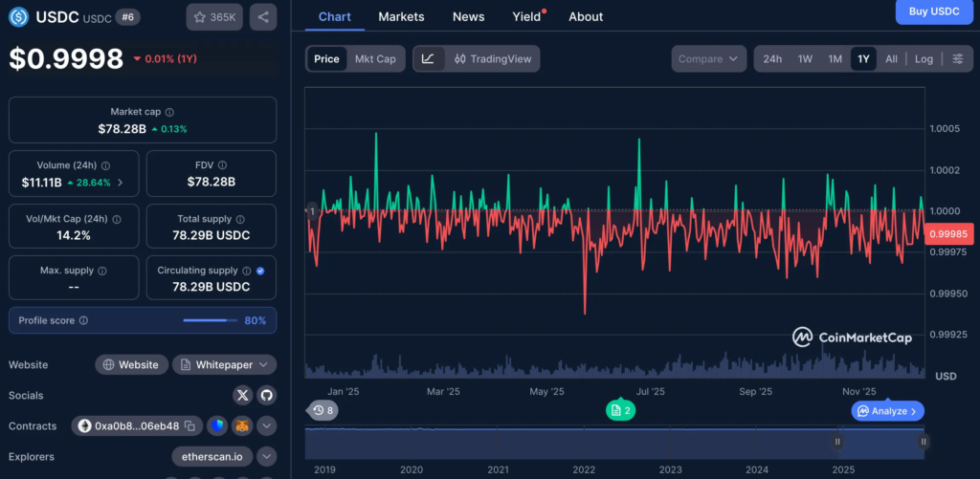Expand more explorers next to etherscan.io
980x479 pixels.
tap(267, 457)
